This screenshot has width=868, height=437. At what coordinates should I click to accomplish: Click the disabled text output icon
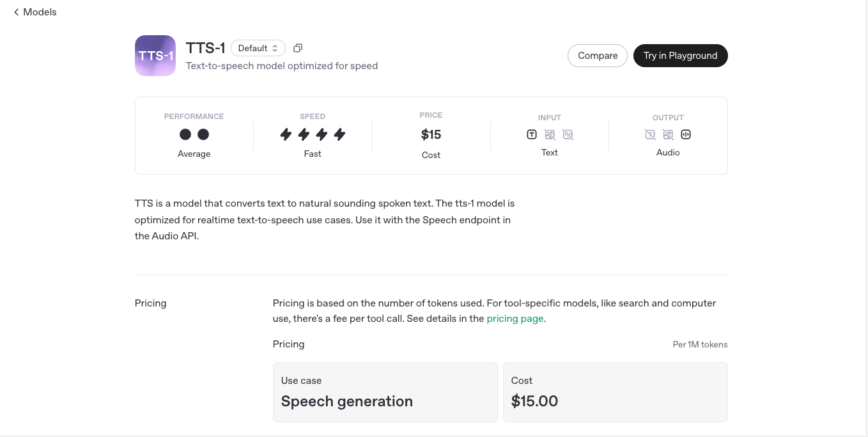(650, 134)
